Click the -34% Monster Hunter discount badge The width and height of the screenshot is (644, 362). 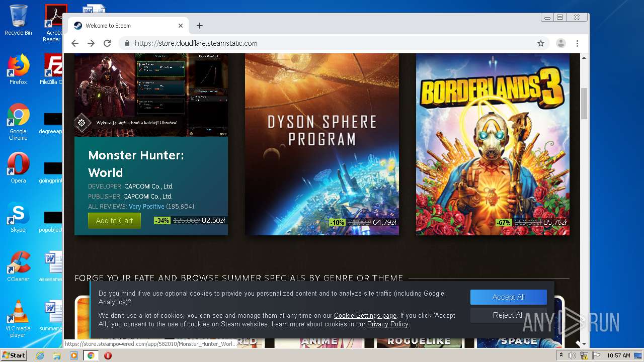(162, 220)
